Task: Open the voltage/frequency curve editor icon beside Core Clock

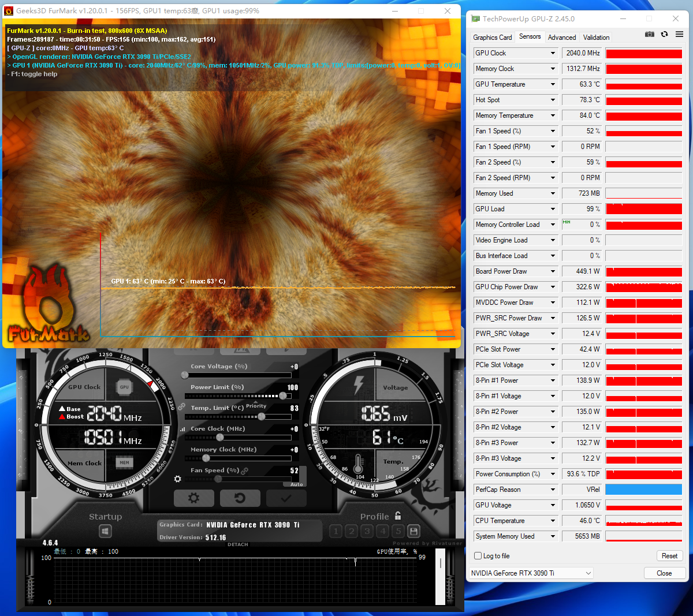Action: coord(182,429)
